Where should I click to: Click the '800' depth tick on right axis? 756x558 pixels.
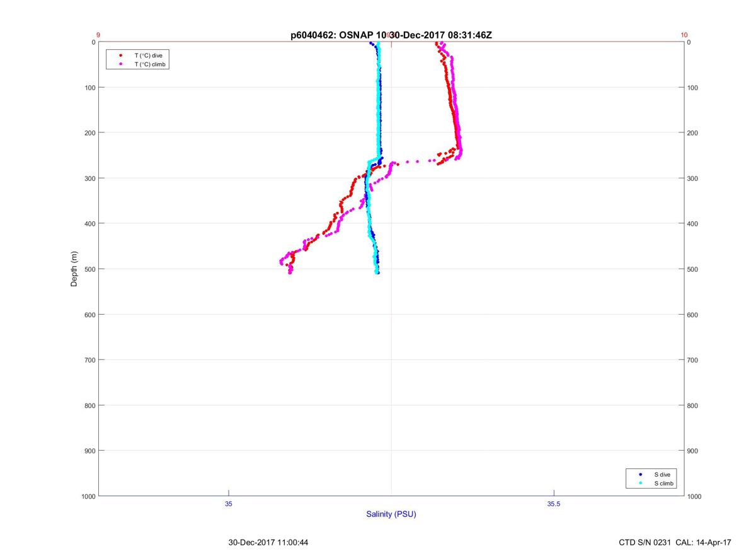coord(692,405)
